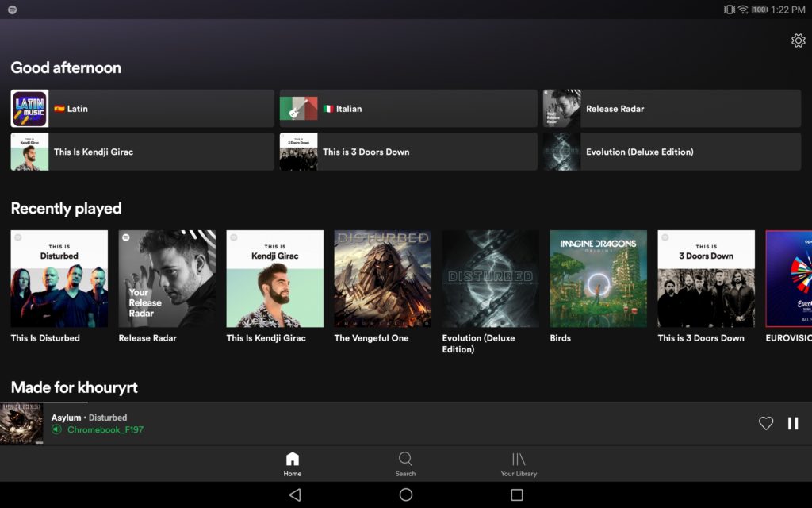The height and width of the screenshot is (508, 812).
Task: Open Asylum album art in now playing bar
Action: [x=21, y=424]
